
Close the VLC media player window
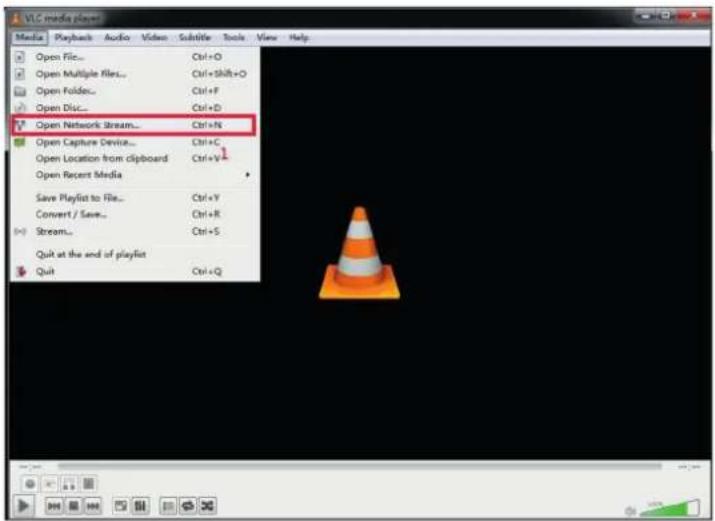click(694, 16)
